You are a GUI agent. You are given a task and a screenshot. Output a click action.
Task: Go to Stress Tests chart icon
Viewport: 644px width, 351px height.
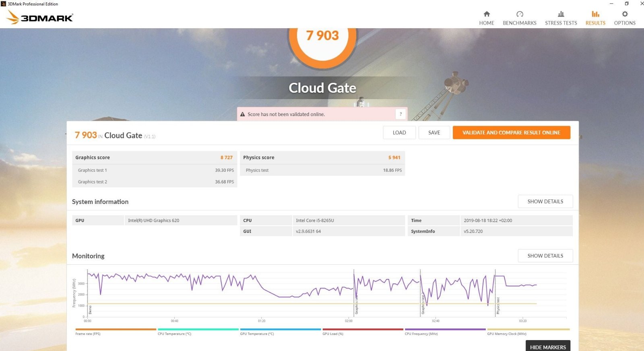coord(561,14)
